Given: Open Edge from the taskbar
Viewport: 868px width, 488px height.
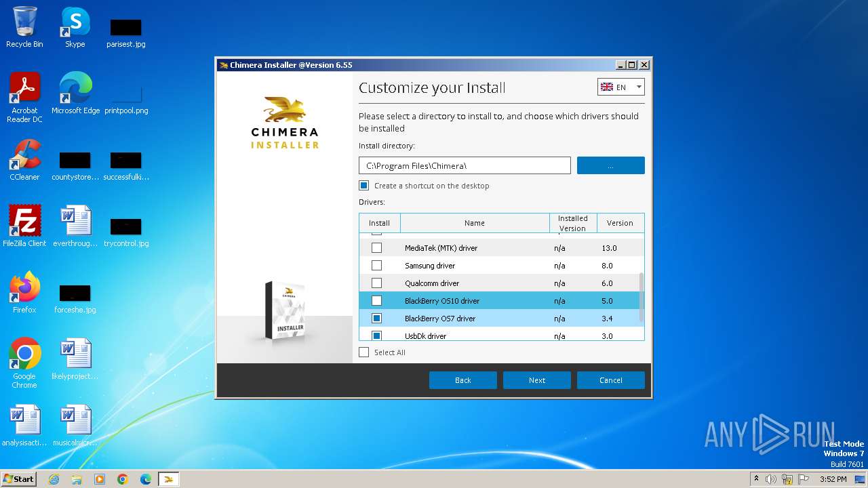Looking at the screenshot, I should tap(146, 479).
